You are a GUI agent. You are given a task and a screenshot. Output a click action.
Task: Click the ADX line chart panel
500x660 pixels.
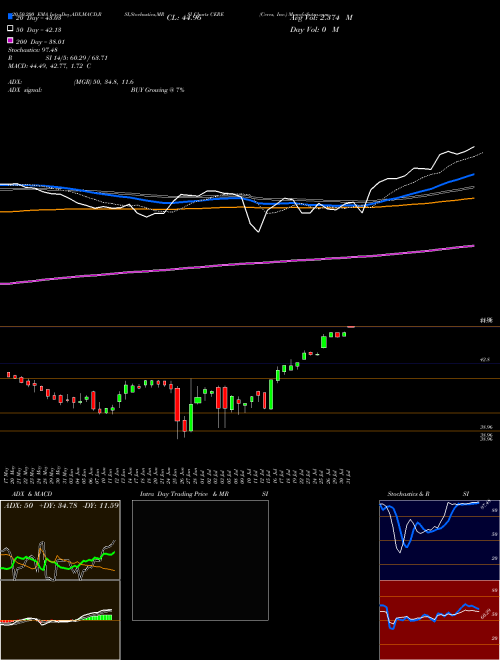point(60,540)
